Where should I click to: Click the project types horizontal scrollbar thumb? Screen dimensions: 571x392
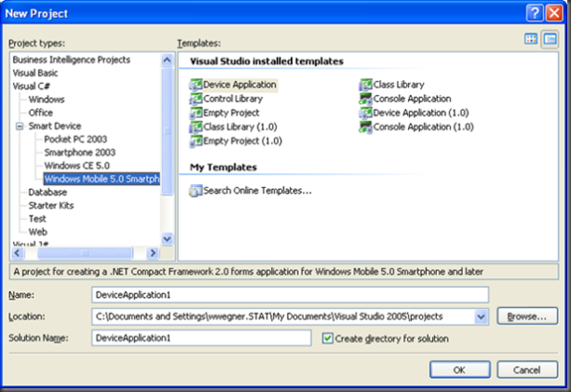(85, 252)
